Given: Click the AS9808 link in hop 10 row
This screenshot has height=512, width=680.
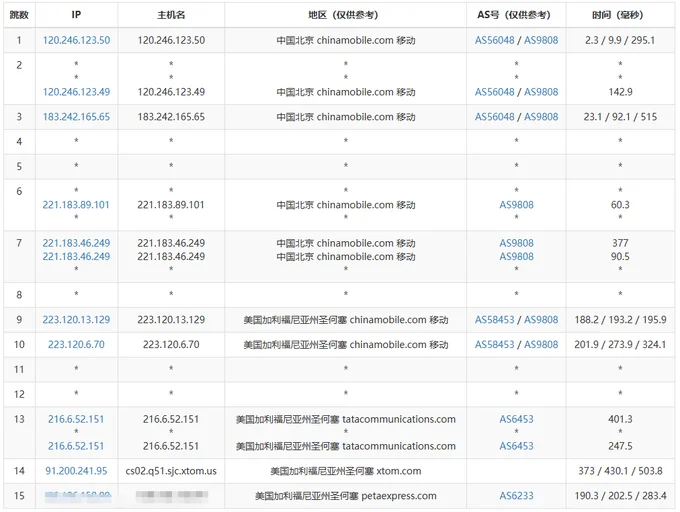Looking at the screenshot, I should 541,344.
